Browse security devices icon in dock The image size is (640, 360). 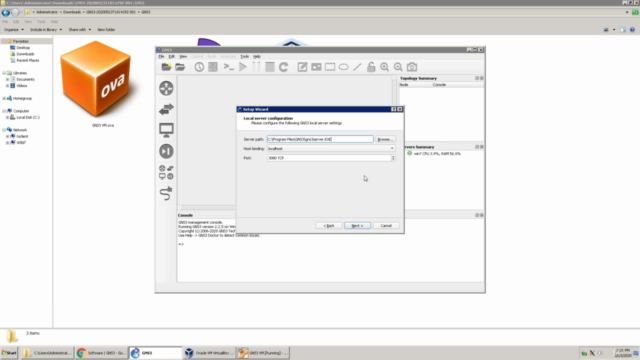pos(166,151)
